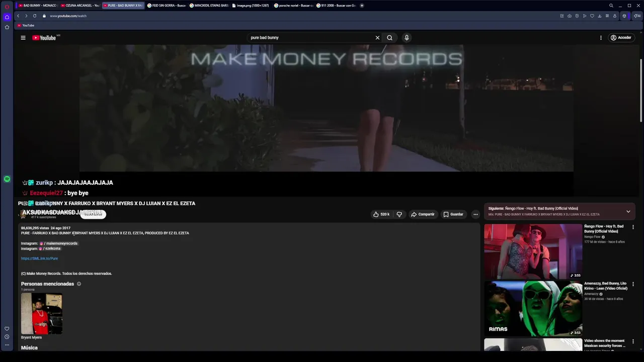Open extensions cube icon
This screenshot has height=362, width=644.
pos(624,16)
